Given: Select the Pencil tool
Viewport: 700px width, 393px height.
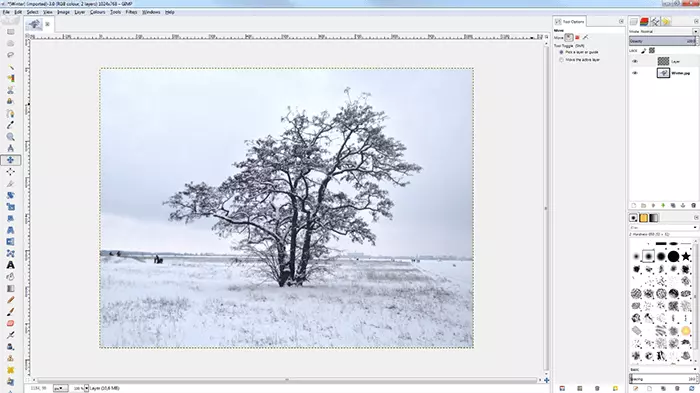Looking at the screenshot, I should (10, 300).
